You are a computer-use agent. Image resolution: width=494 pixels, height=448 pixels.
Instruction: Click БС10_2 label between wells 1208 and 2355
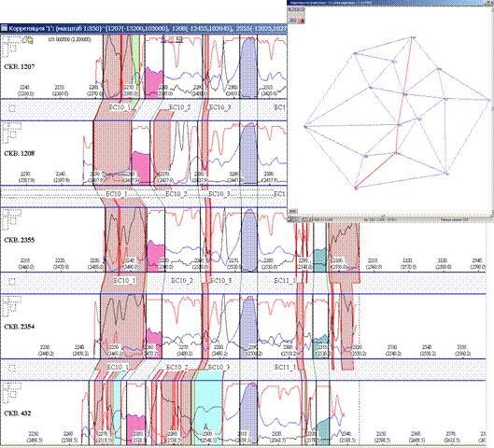pos(176,194)
